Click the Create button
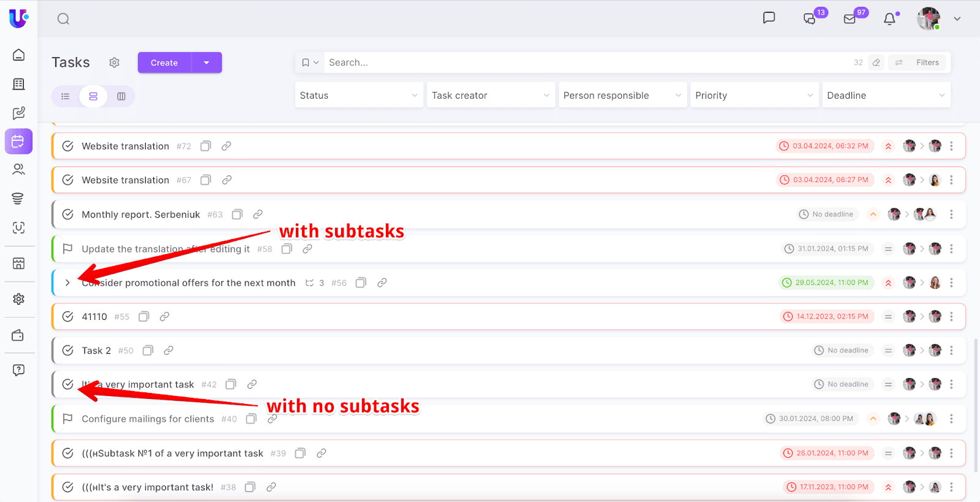The height and width of the screenshot is (502, 980). pyautogui.click(x=164, y=63)
